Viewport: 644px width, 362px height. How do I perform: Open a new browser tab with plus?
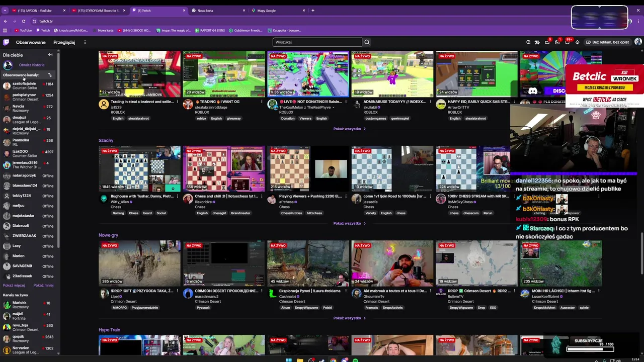pos(313,10)
